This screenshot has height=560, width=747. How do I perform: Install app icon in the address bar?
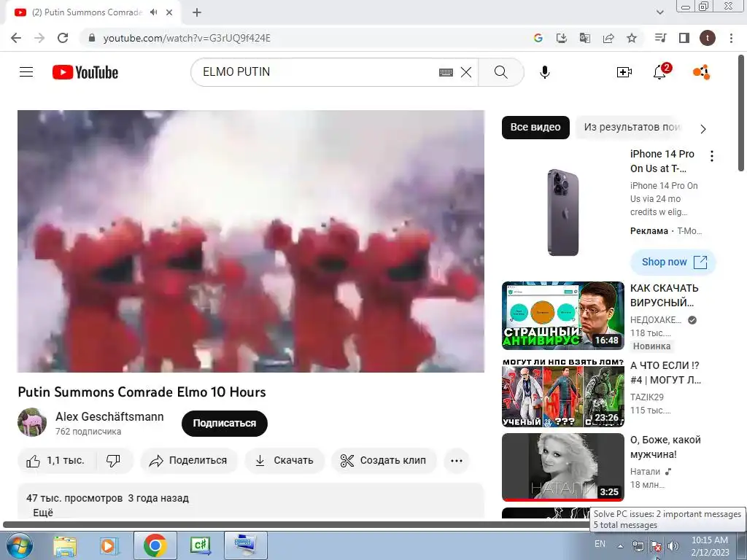point(562,38)
